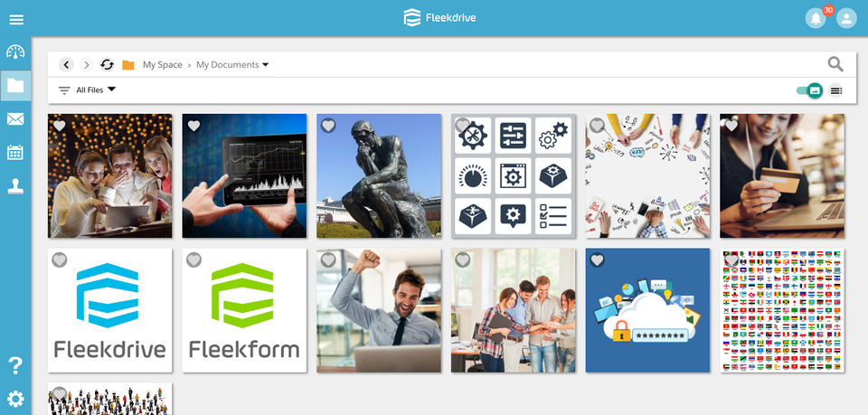The image size is (868, 415).
Task: Open the dashboard gauge icon in sidebar
Action: 15,52
